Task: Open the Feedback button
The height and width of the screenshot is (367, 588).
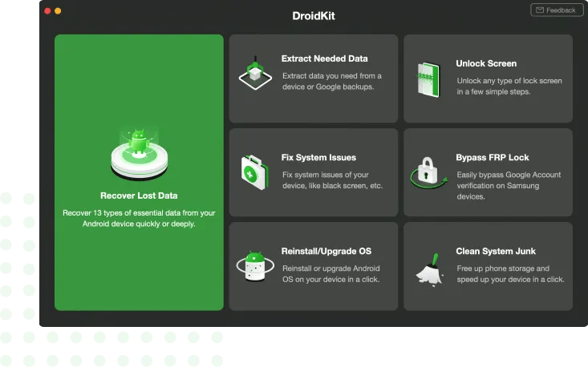Action: pos(557,10)
